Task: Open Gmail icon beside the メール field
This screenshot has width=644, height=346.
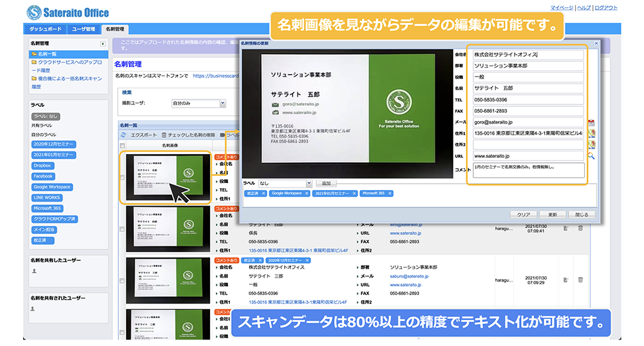Action: point(591,122)
